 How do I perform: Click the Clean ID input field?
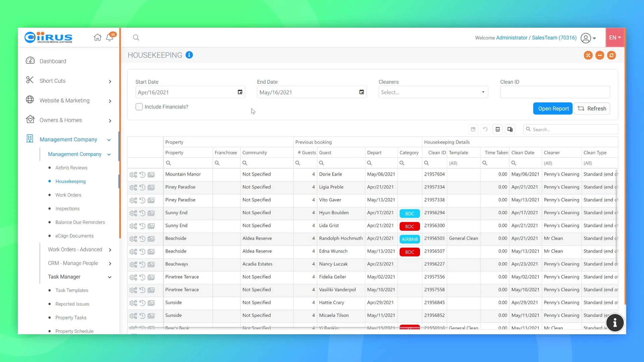tap(555, 92)
